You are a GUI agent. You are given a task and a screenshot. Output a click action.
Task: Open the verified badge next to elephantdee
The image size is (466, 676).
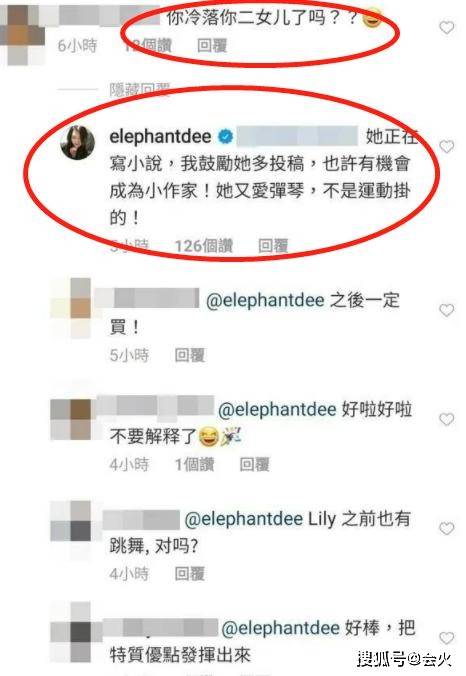pos(225,137)
